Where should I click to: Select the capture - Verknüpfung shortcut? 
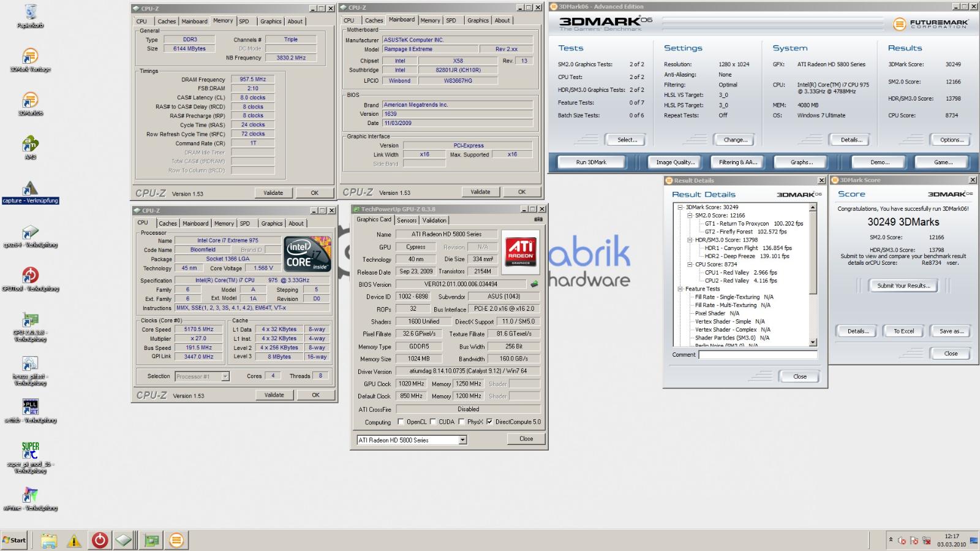pyautogui.click(x=30, y=192)
